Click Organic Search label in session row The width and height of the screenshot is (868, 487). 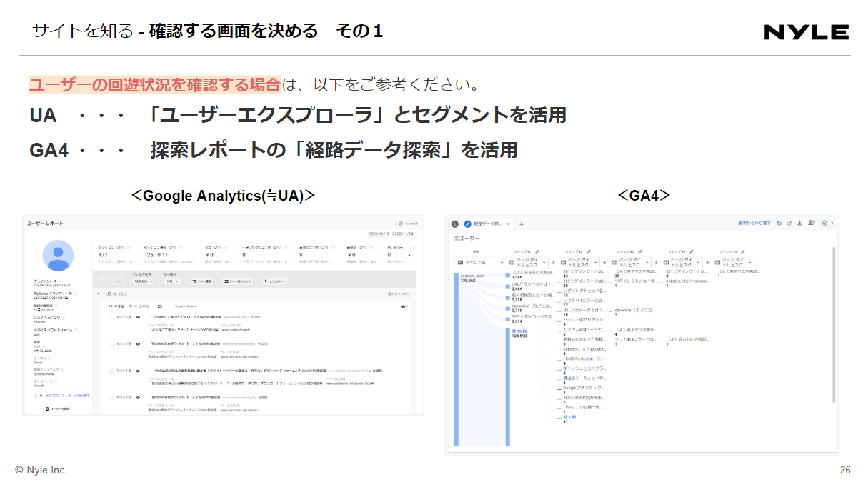point(186,306)
